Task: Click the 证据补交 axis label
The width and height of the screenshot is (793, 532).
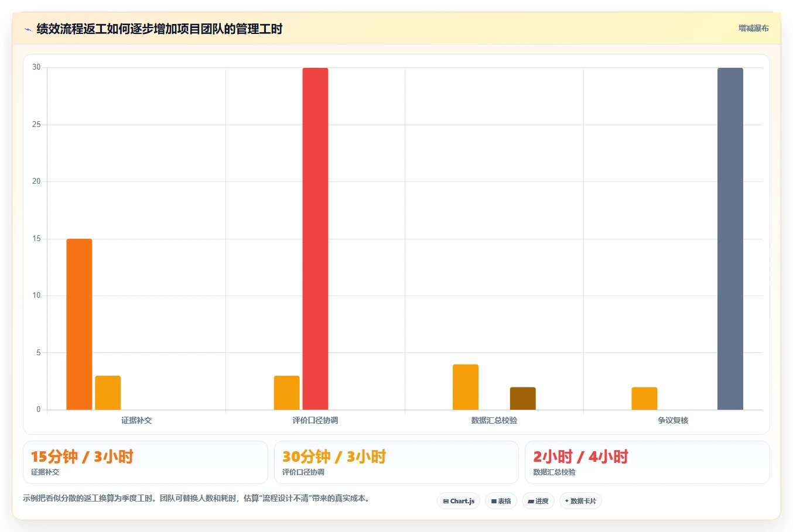Action: pyautogui.click(x=136, y=420)
